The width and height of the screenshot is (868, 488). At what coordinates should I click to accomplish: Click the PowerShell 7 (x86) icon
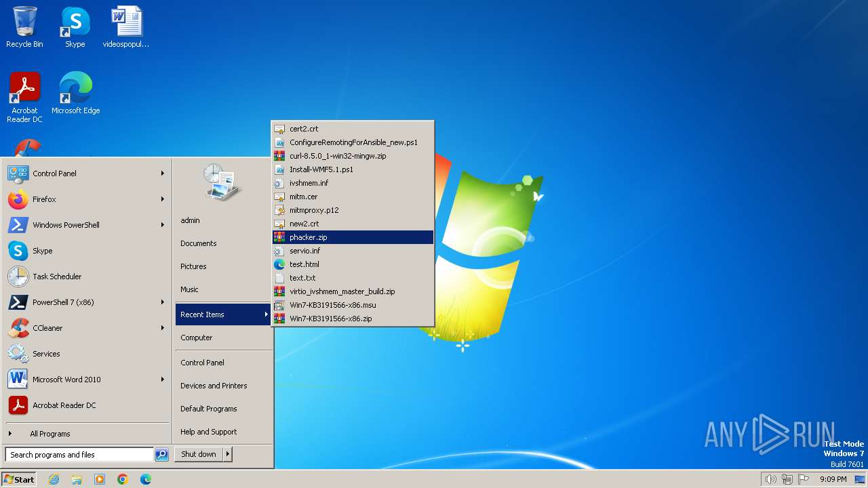(x=18, y=302)
